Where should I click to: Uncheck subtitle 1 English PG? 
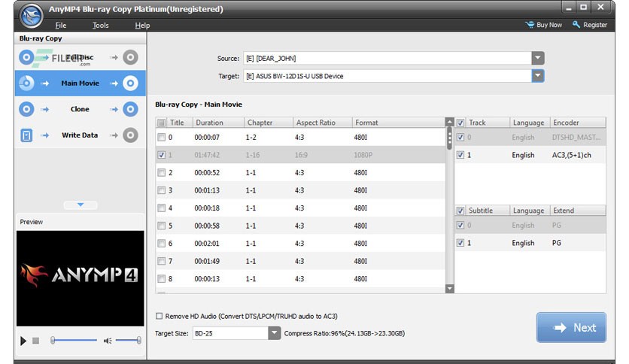pos(460,243)
